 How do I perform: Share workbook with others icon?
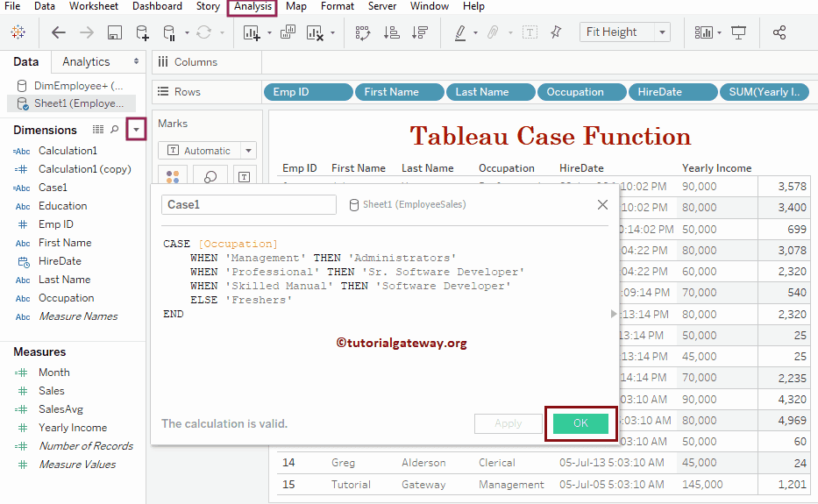[779, 33]
